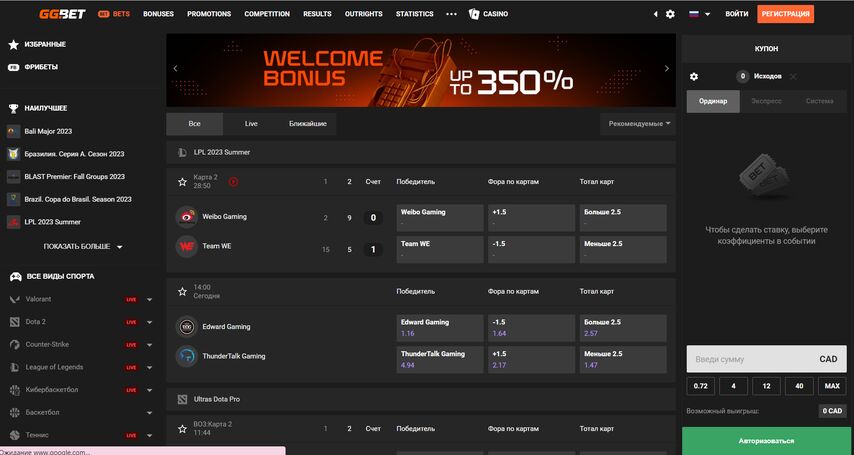The height and width of the screenshot is (455, 854).
Task: Show Live matches filter
Action: coord(251,124)
